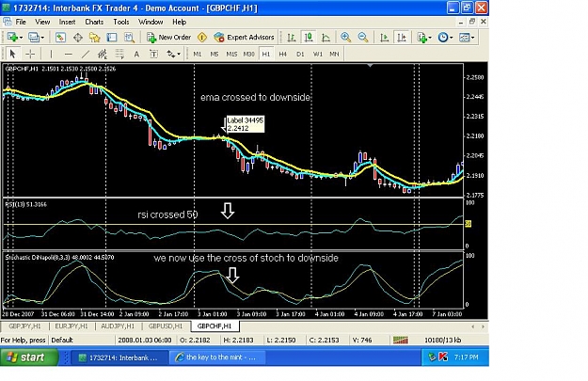Zoom in on the chart

[x=345, y=37]
